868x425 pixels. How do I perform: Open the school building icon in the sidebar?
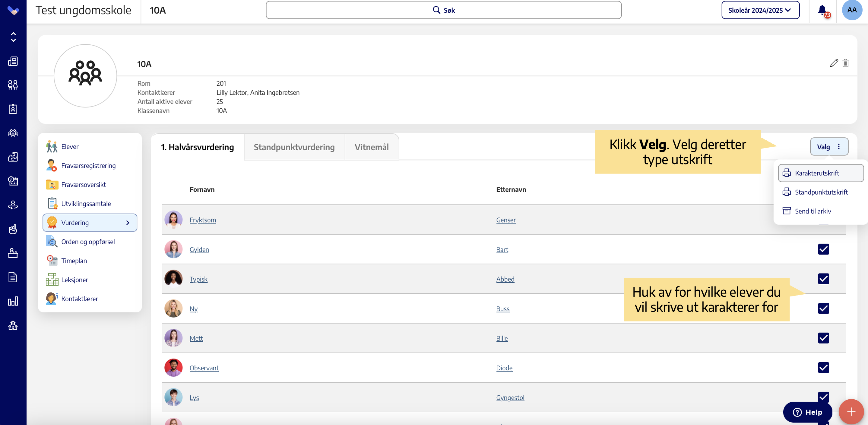pyautogui.click(x=13, y=325)
